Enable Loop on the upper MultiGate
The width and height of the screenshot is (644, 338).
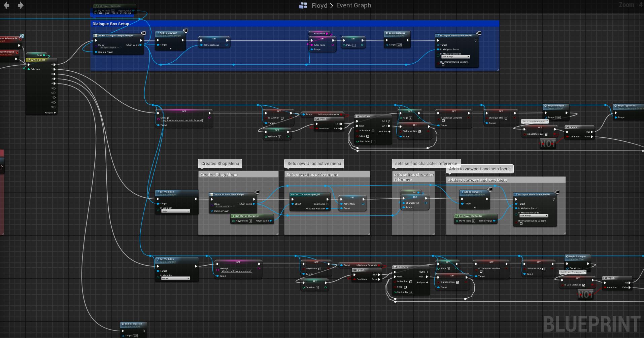(x=368, y=136)
